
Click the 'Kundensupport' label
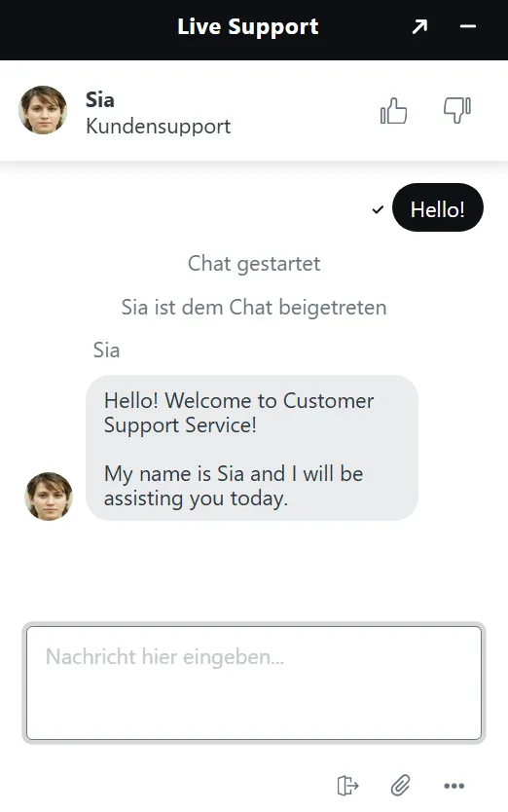[x=158, y=127]
